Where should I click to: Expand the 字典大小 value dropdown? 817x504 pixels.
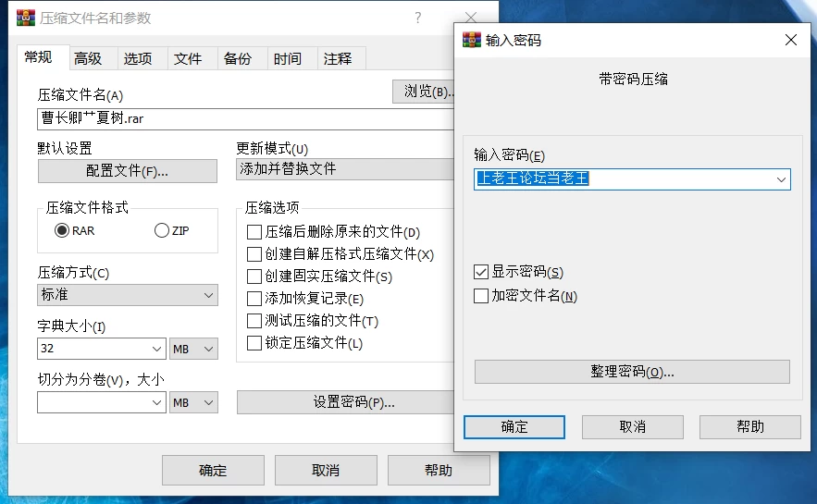click(156, 349)
